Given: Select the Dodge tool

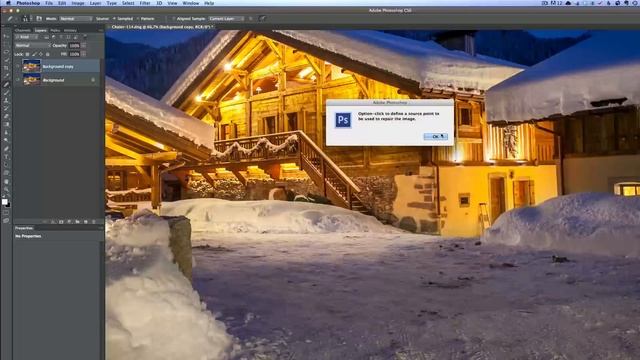Looking at the screenshot, I should click(x=6, y=140).
